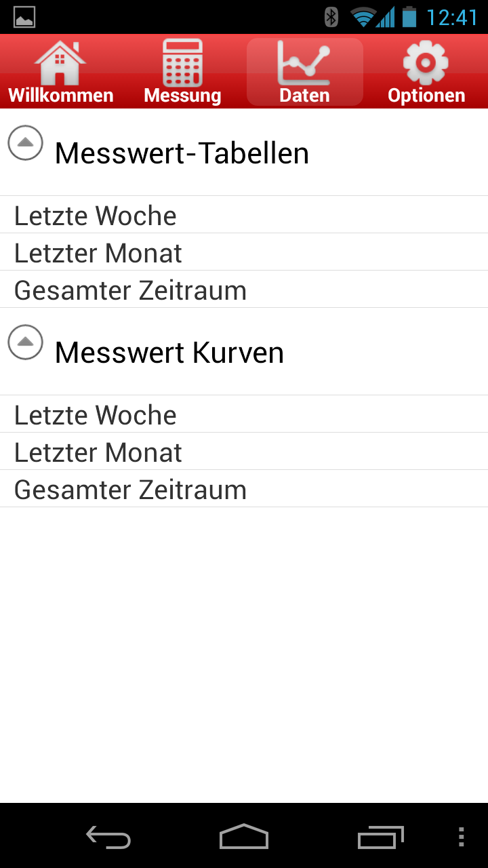Image resolution: width=488 pixels, height=868 pixels.
Task: Show Letzter Monat under Messwert Kurven
Action: 244,452
